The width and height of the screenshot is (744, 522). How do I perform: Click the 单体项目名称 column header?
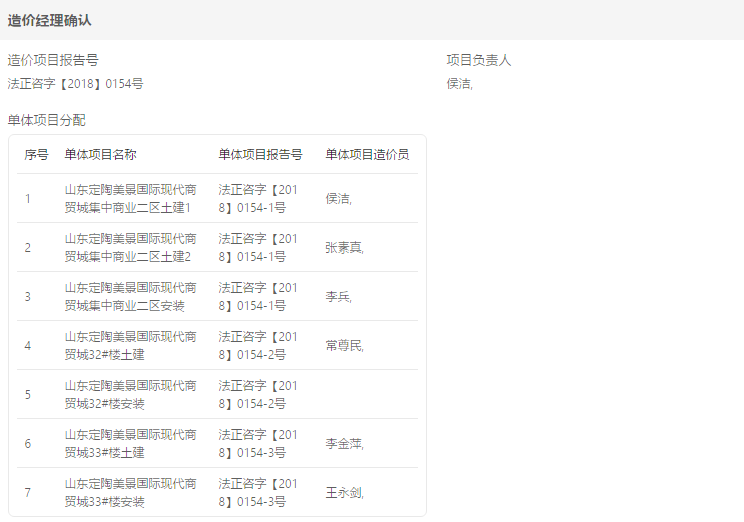(x=101, y=155)
